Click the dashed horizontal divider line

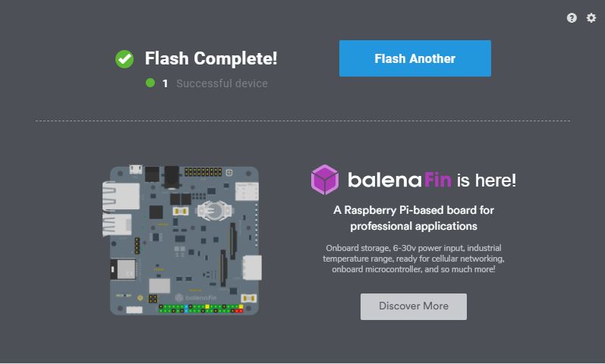pyautogui.click(x=302, y=121)
